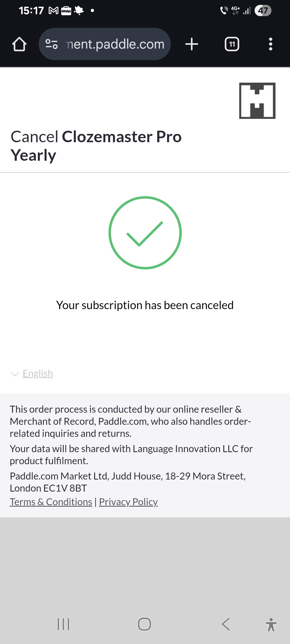290x644 pixels.
Task: Tap the eMAG notification icon
Action: (66, 11)
